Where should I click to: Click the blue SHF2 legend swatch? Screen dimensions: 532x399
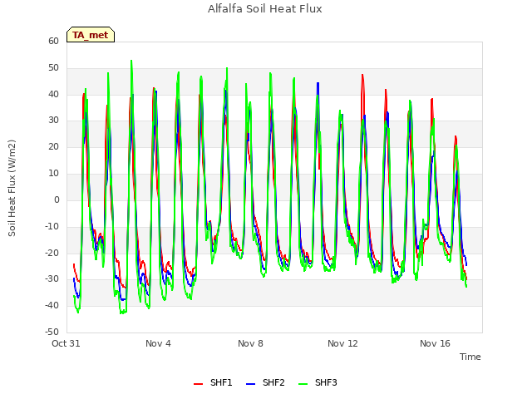[250, 384]
